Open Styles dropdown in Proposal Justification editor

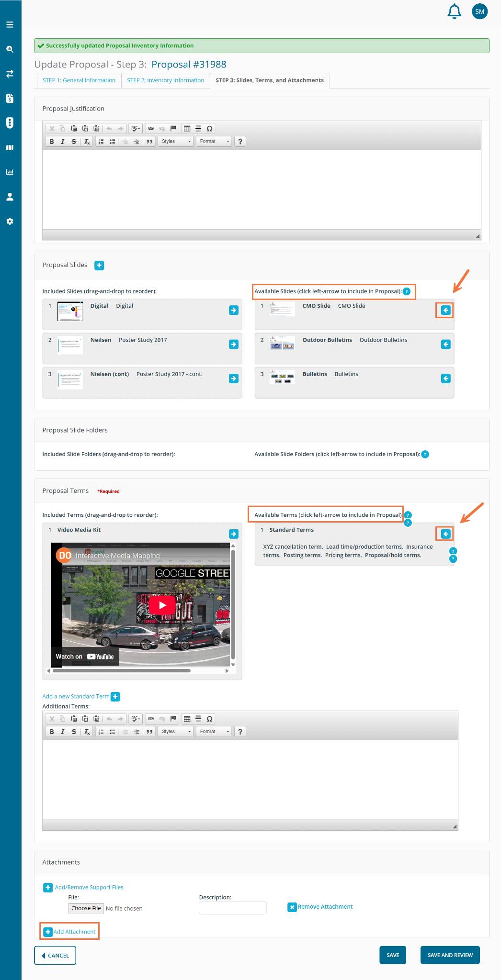coord(175,142)
